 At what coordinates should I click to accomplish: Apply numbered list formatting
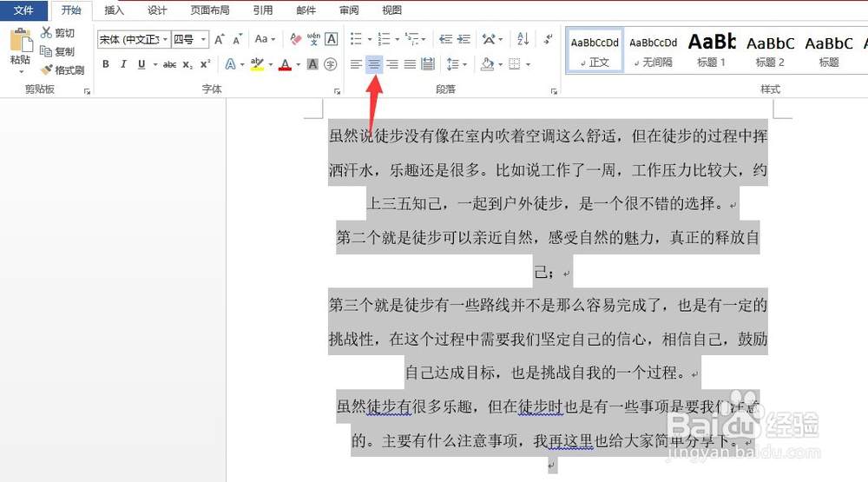[x=384, y=39]
